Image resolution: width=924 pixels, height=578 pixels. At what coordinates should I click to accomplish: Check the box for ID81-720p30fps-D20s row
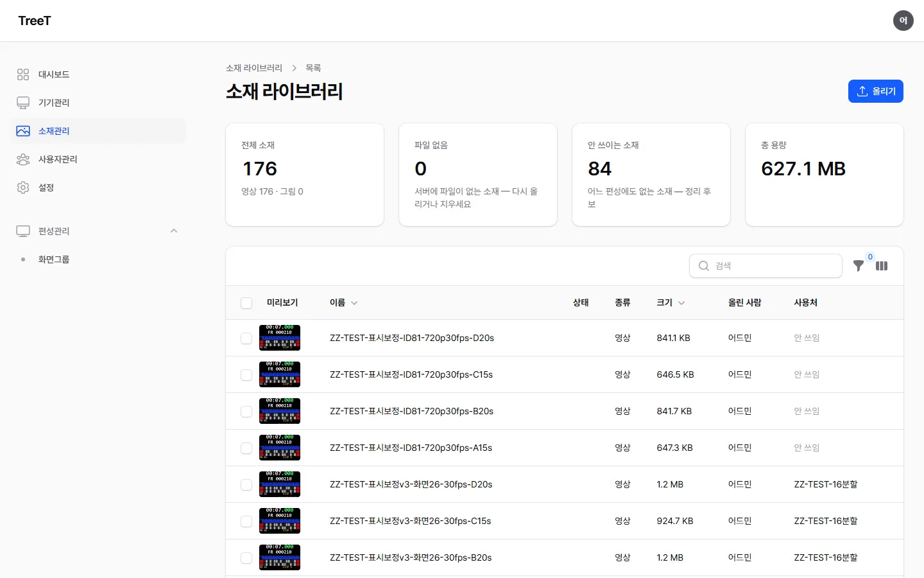pos(246,338)
